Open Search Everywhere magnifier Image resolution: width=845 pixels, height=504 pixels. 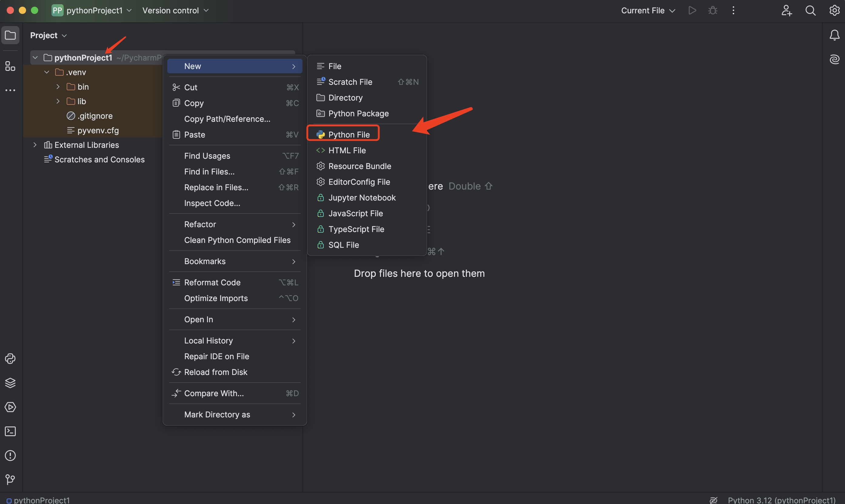point(810,11)
